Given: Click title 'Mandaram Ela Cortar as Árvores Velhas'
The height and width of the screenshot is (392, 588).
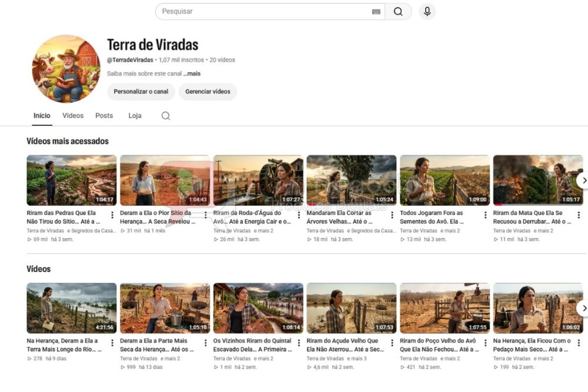Looking at the screenshot, I should pos(340,217).
